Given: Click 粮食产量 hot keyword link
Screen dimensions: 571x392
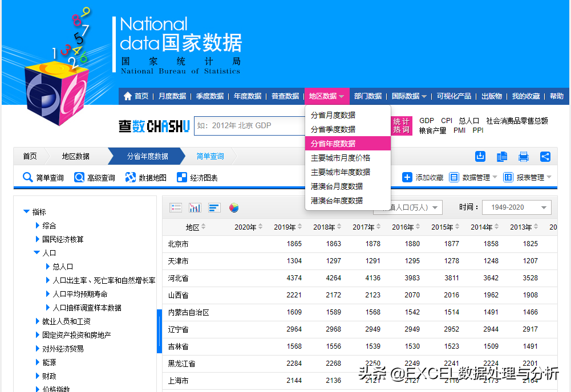Looking at the screenshot, I should pyautogui.click(x=432, y=130).
